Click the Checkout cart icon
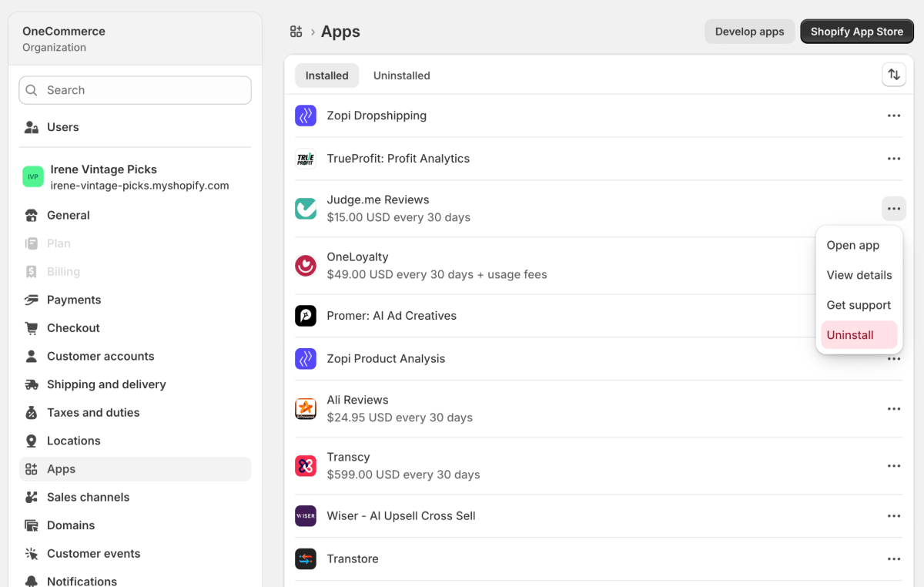Image resolution: width=924 pixels, height=587 pixels. coord(32,328)
